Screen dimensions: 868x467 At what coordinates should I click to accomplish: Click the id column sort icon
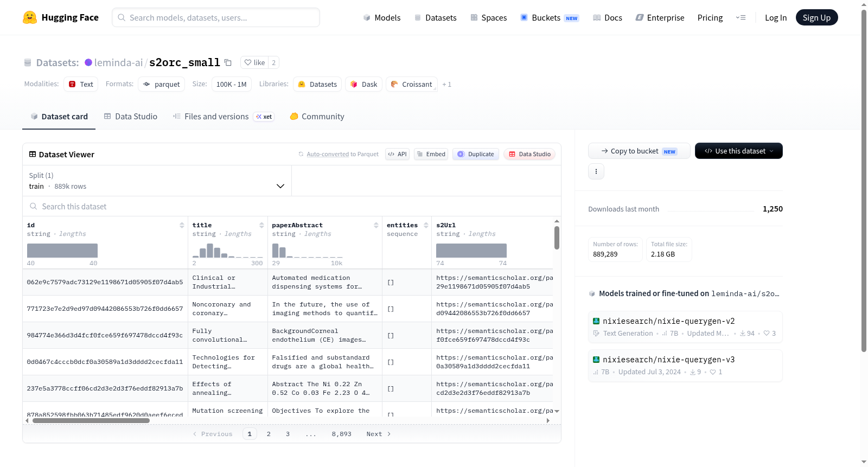tap(182, 225)
